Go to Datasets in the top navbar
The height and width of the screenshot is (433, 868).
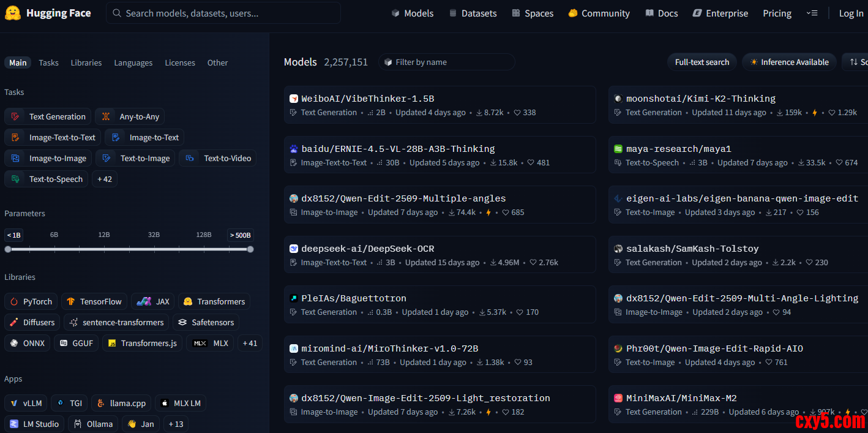[x=473, y=13]
